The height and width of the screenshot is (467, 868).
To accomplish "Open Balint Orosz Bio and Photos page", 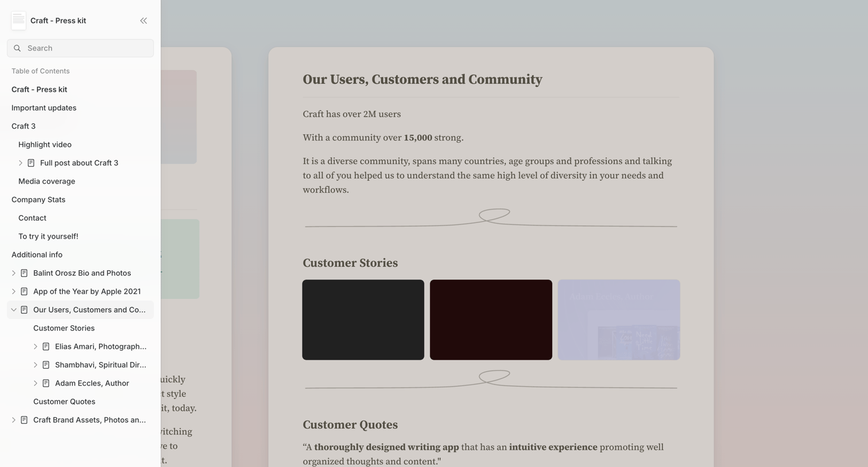I will click(x=82, y=273).
